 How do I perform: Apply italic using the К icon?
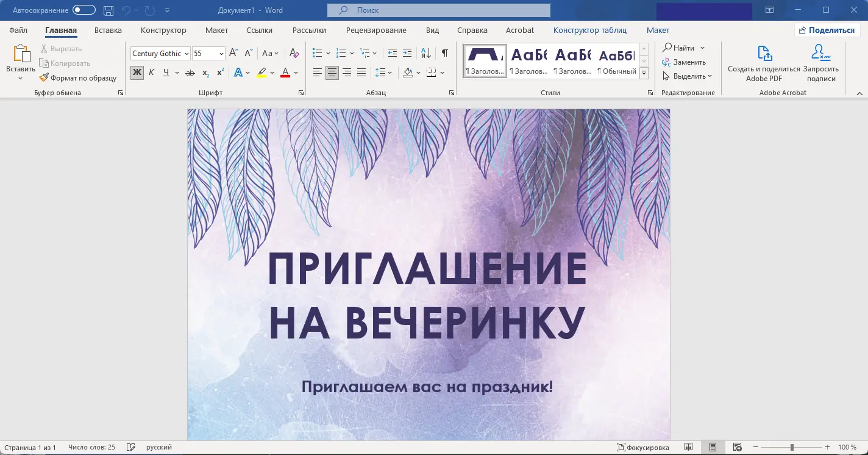point(151,73)
